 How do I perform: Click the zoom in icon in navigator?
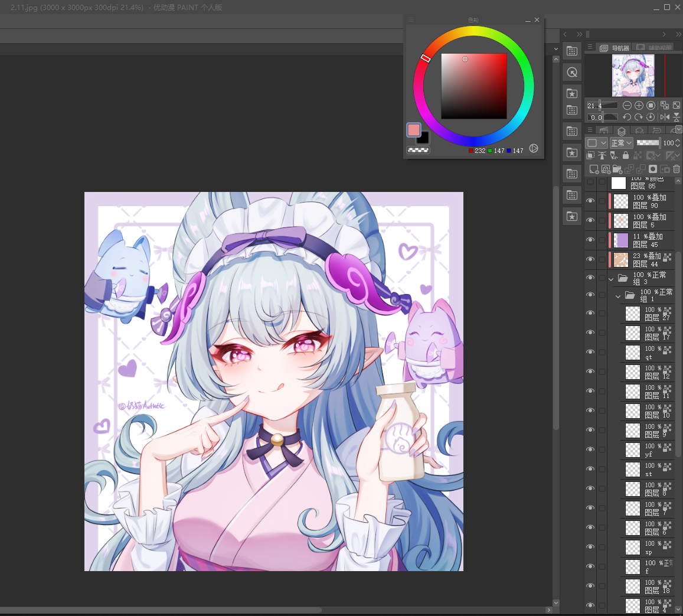point(639,106)
